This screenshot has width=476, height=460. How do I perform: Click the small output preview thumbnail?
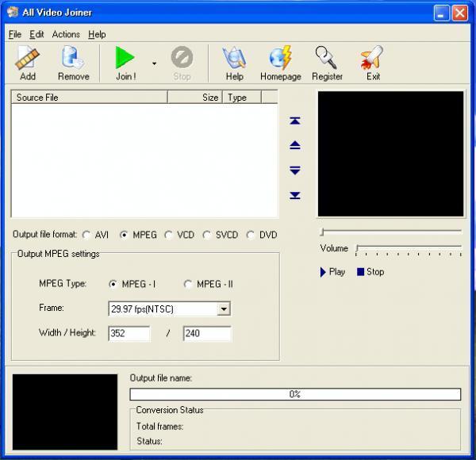pyautogui.click(x=65, y=412)
